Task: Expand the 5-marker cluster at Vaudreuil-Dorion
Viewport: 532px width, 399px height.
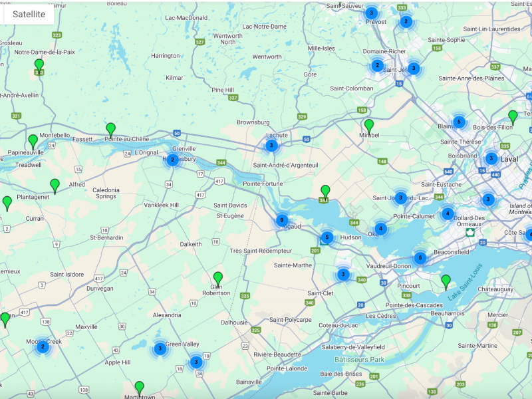Action: 420,258
